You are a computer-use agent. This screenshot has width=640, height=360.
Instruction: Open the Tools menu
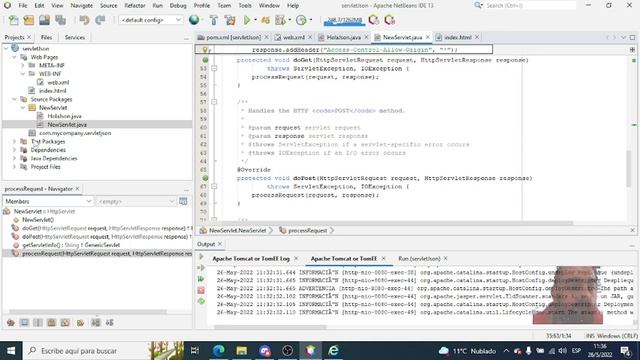click(245, 6)
